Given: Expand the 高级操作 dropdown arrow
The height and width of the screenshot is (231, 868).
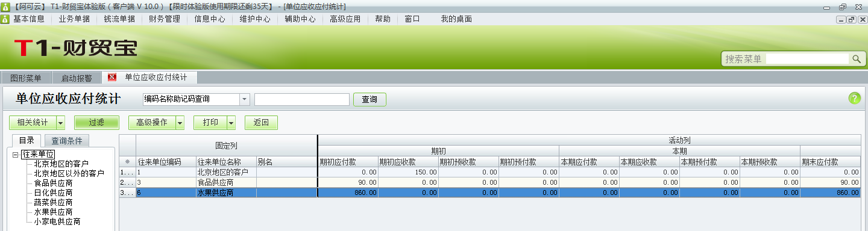Looking at the screenshot, I should pyautogui.click(x=180, y=122).
